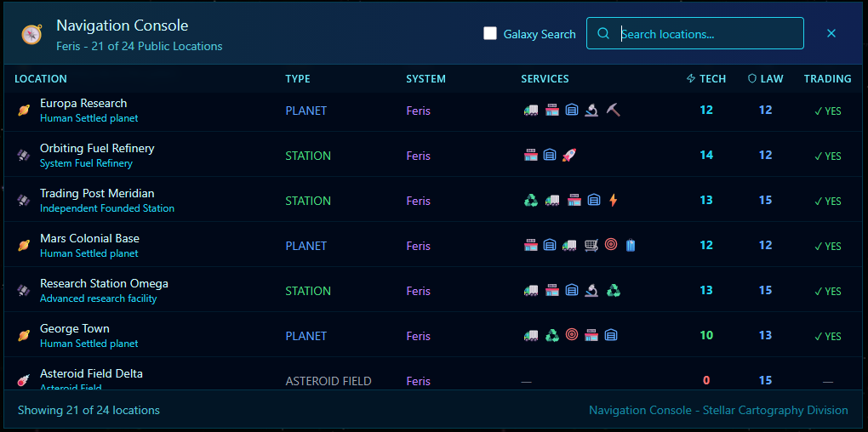Click the recycle icon for Trading Post Meridian
868x432 pixels.
[x=531, y=200]
